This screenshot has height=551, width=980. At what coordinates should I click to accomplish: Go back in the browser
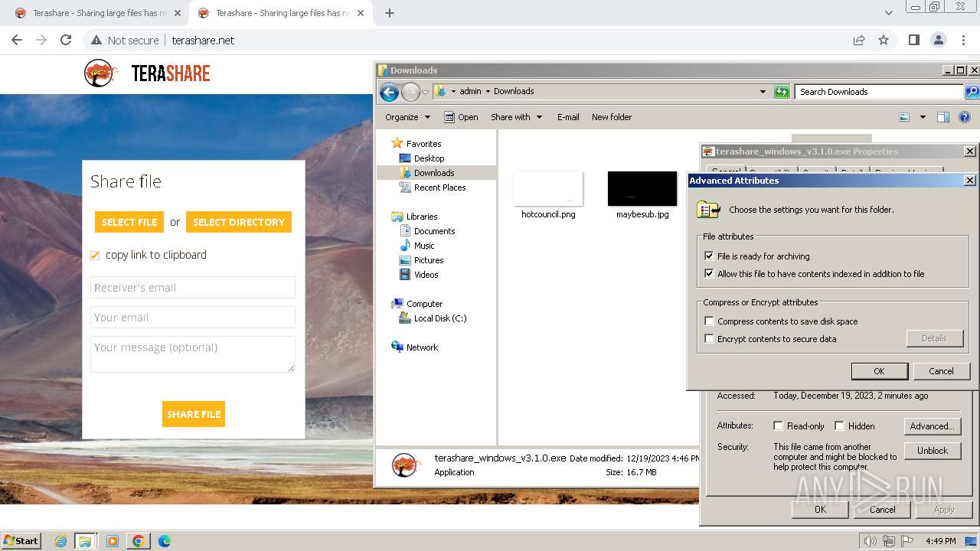click(17, 40)
